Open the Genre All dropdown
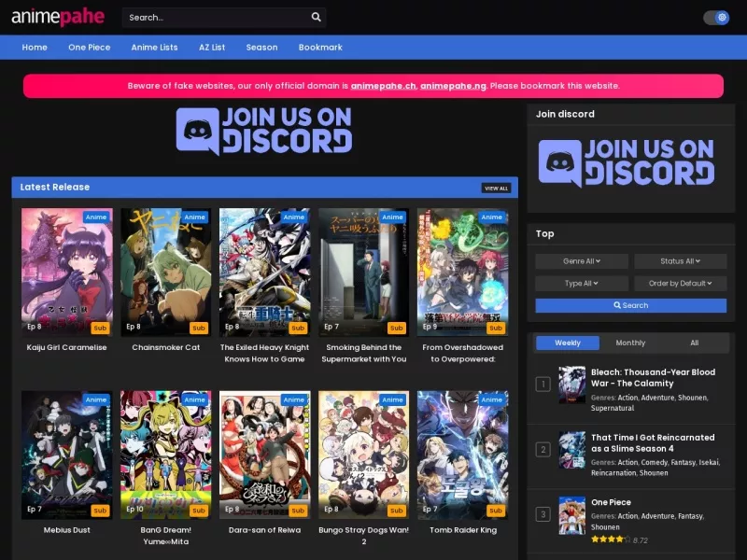 (581, 261)
